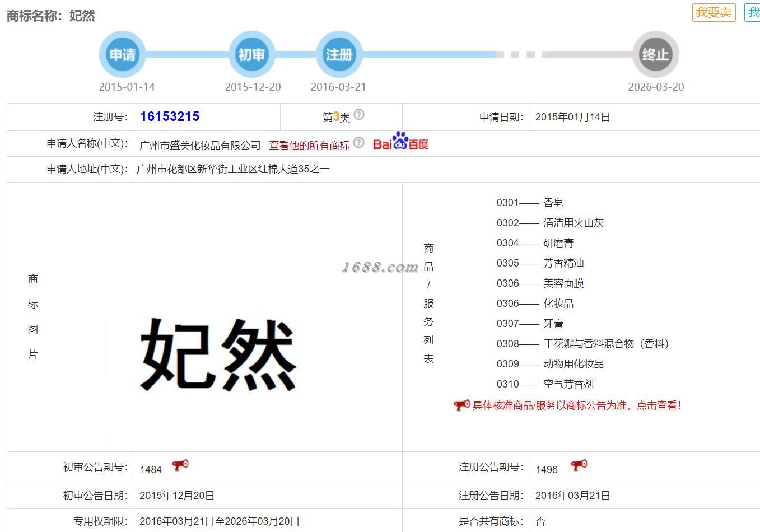Click megaphone icon before 具体核准商品 notice

pyautogui.click(x=461, y=405)
